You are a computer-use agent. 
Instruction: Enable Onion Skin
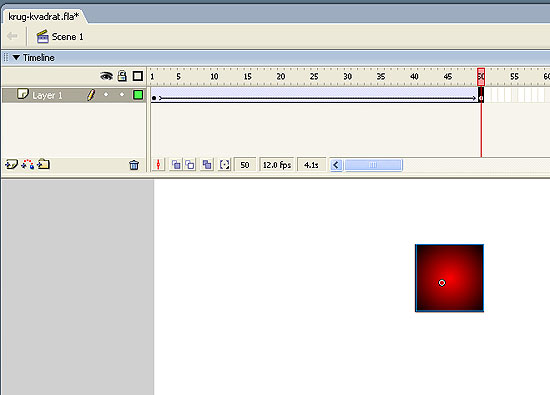(x=176, y=165)
